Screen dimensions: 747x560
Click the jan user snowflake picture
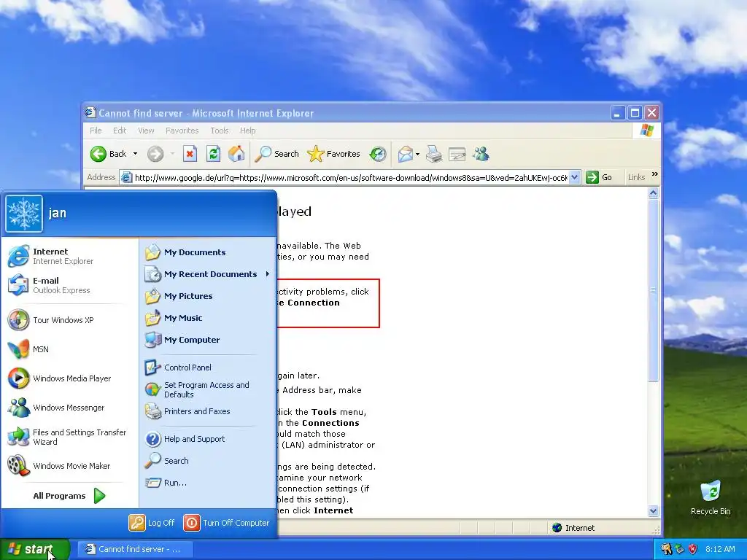point(24,214)
